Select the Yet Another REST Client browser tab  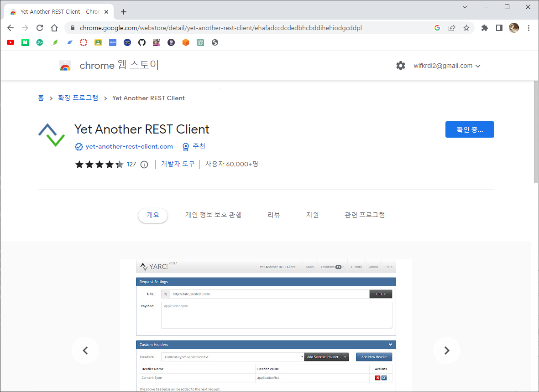point(59,12)
